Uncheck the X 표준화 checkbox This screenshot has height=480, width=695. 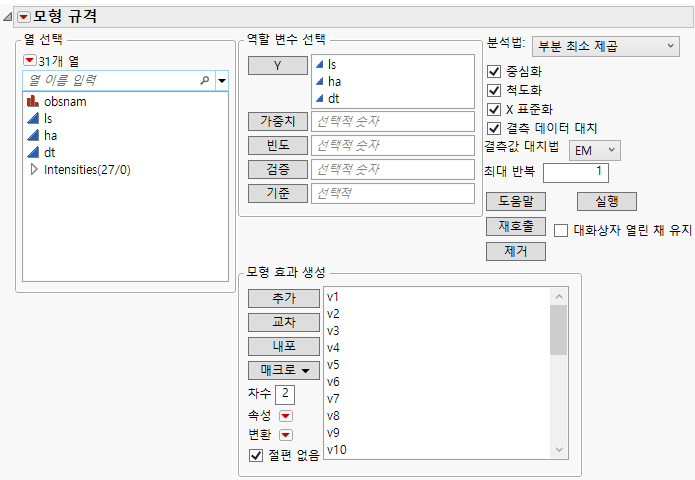point(494,109)
